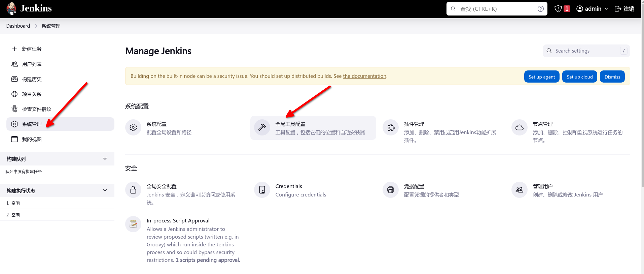
Task: Expand the admin dropdown chevron
Action: [606, 9]
